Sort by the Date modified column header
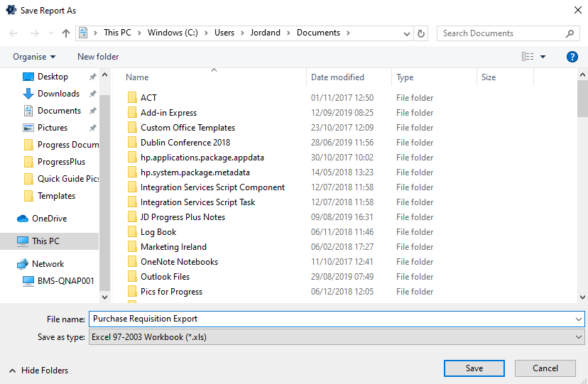Screen dimensions: 588x384 coord(337,77)
